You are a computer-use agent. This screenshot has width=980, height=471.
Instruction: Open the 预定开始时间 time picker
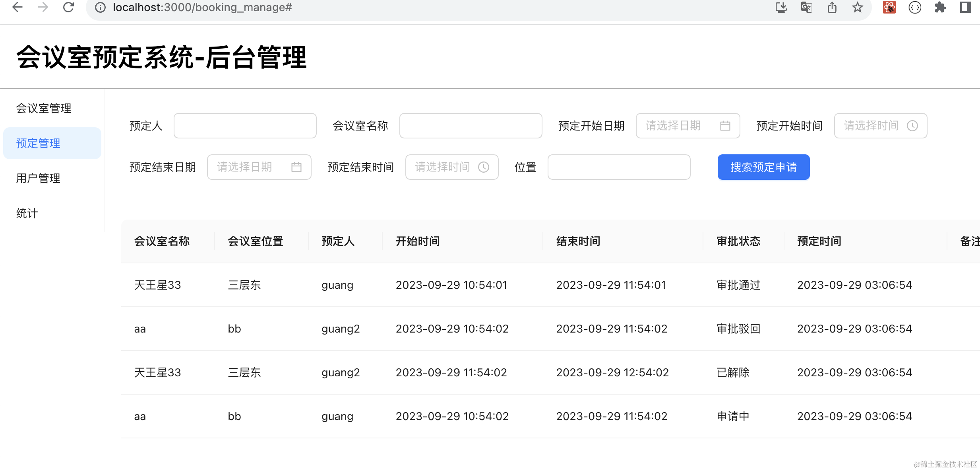click(x=880, y=126)
